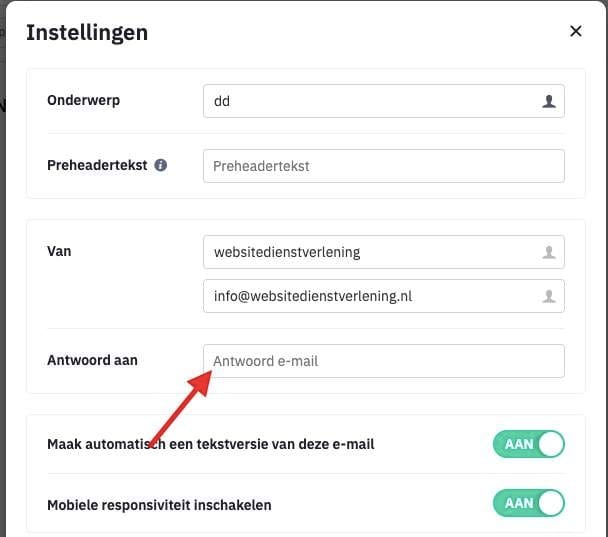
Task: Click the Mobiele responsiviteit inschakelen label
Action: click(x=159, y=504)
